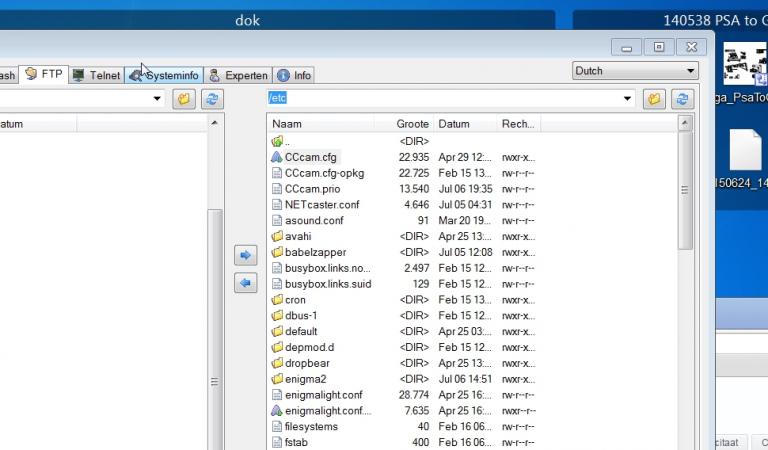
Task: Expand the left panel path dropdown
Action: coord(157,99)
